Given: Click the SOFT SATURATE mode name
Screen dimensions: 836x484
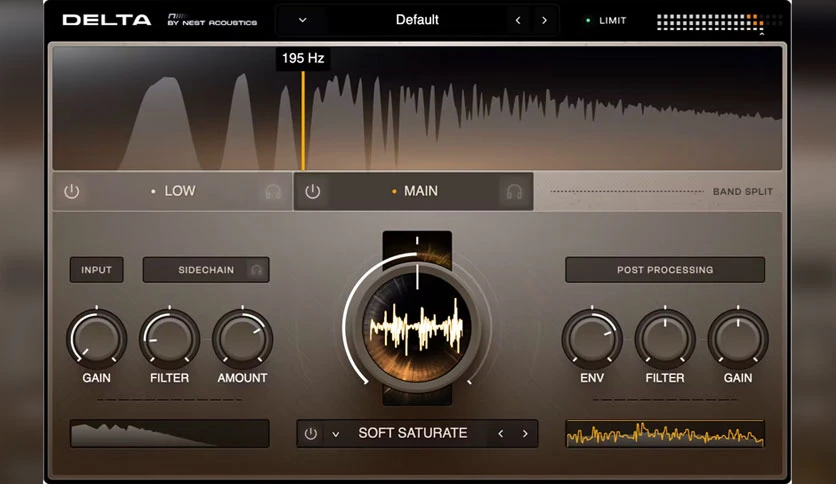Looking at the screenshot, I should pyautogui.click(x=413, y=433).
